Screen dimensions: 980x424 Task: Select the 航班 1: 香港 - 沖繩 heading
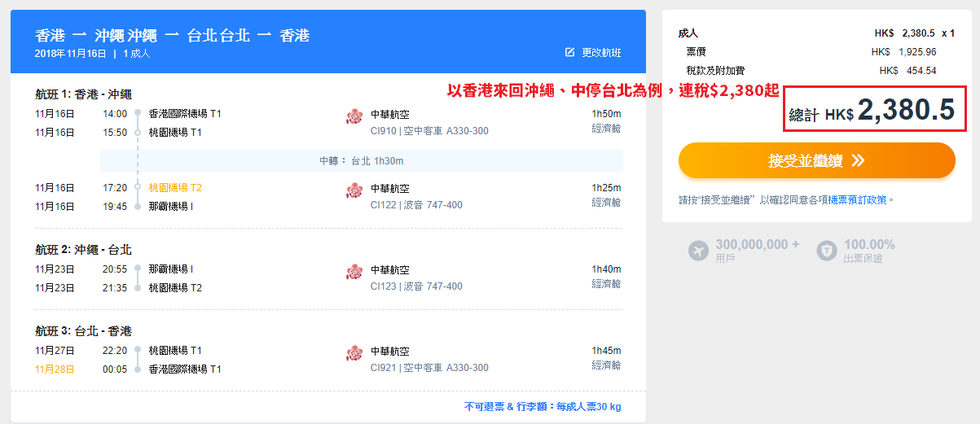pyautogui.click(x=83, y=94)
